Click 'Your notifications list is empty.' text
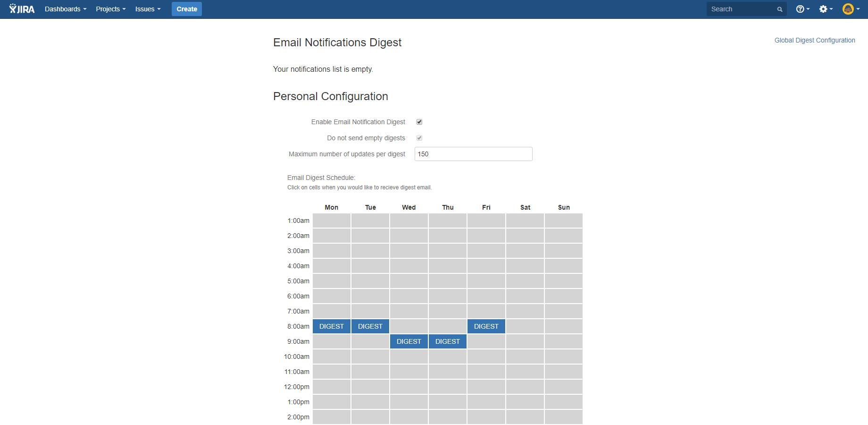Viewport: 868px width, 425px height. (323, 69)
